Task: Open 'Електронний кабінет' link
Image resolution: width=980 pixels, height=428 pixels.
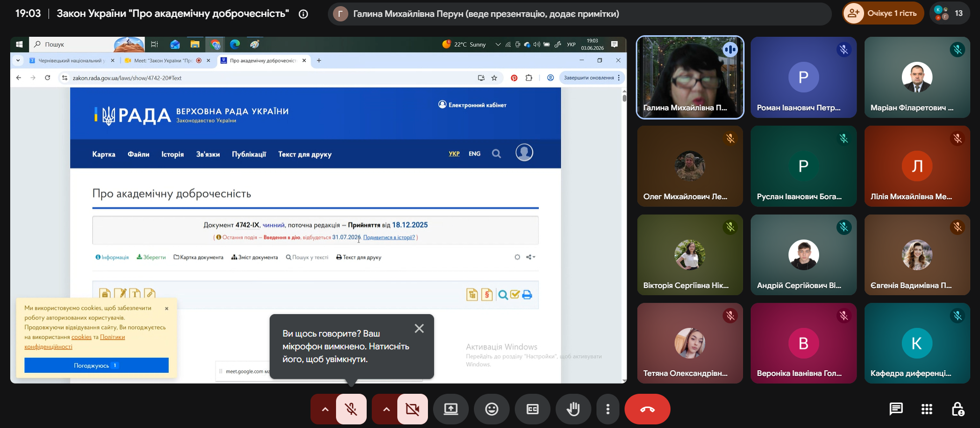Action: point(472,105)
